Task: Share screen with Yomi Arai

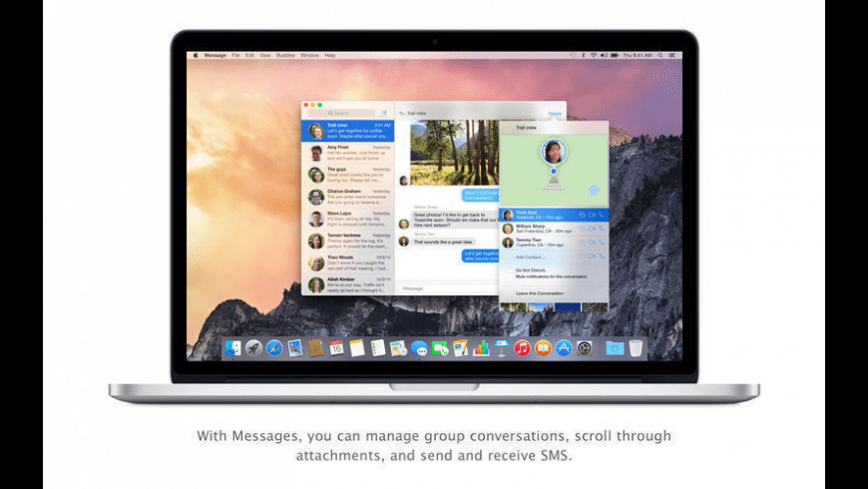Action: point(582,215)
